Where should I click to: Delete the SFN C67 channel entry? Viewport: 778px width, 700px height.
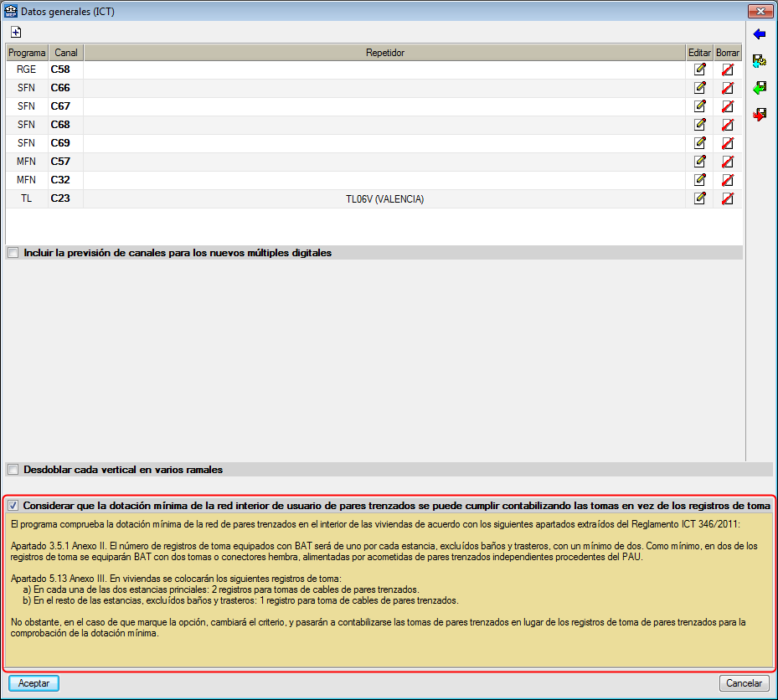(728, 106)
